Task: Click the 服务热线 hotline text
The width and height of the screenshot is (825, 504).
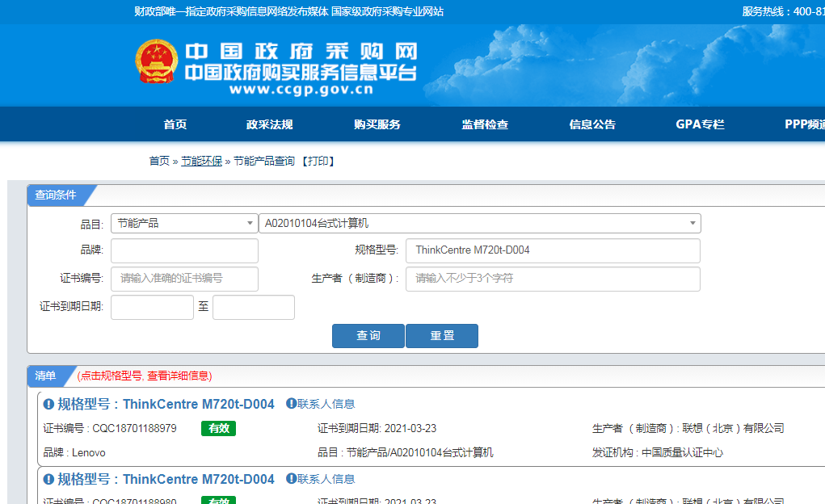Action: click(x=784, y=11)
